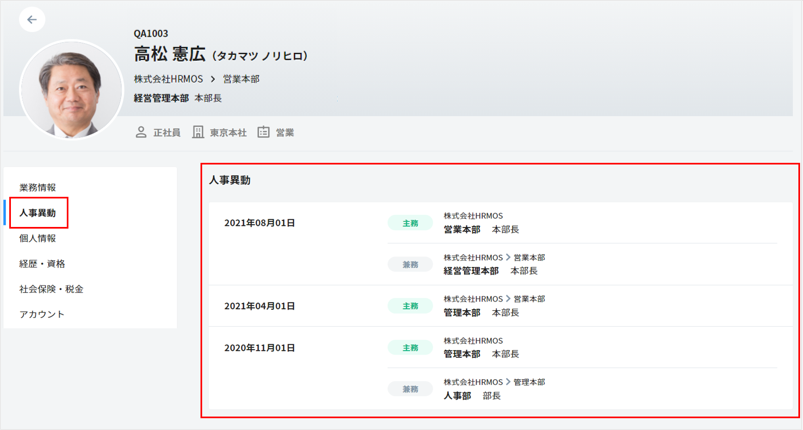Open the 経歴・資格 sidebar item
This screenshot has height=430, width=803.
click(x=42, y=264)
